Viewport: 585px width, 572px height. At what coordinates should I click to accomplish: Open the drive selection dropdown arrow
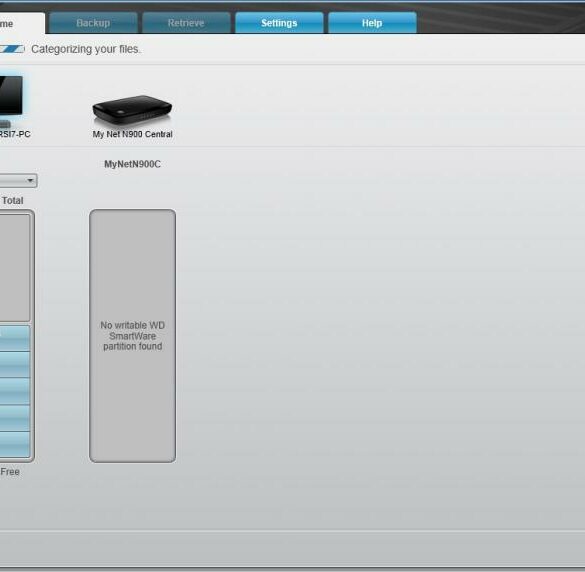30,181
